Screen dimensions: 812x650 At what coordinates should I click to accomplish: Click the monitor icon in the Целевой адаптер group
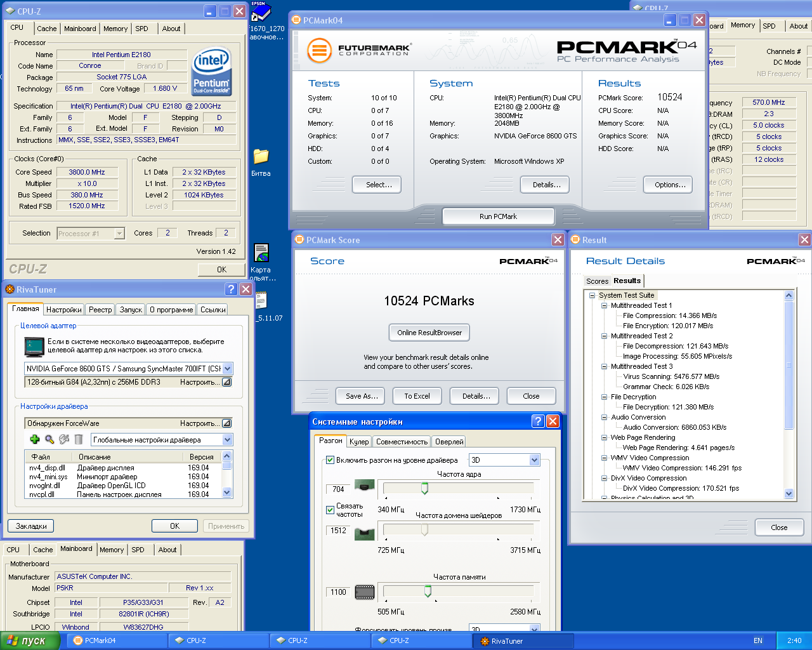tap(34, 346)
